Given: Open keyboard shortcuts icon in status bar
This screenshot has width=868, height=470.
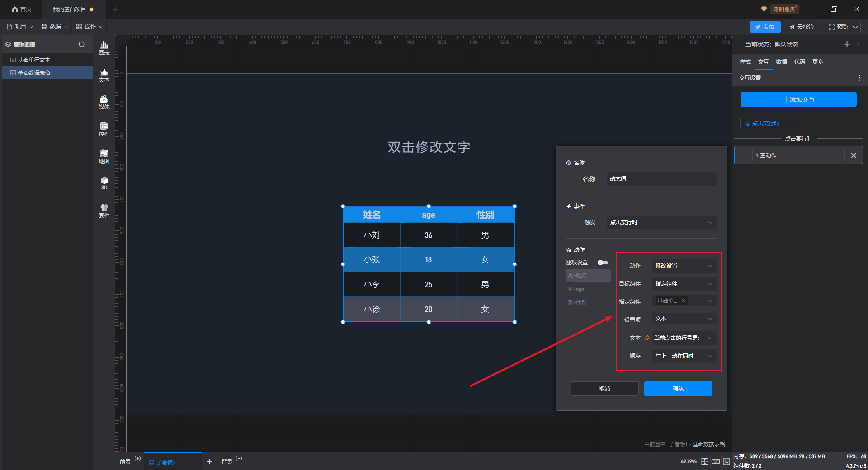Looking at the screenshot, I should tap(715, 461).
